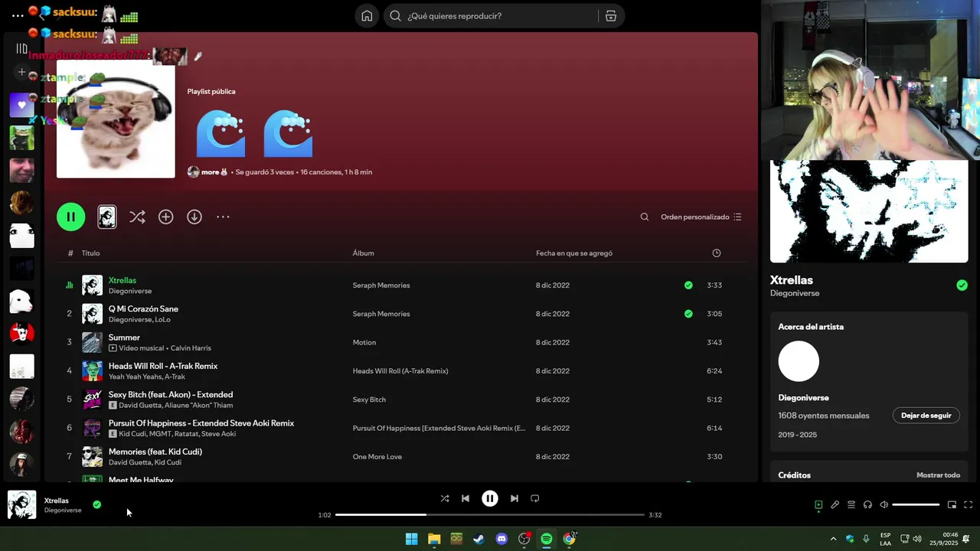Select Heads Will Roll - A-Trak Remix
The image size is (980, 551).
click(x=163, y=366)
